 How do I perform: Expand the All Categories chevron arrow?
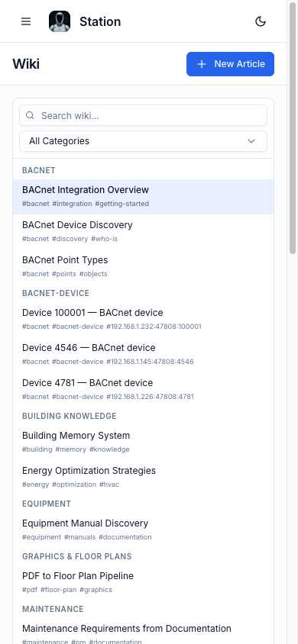(x=251, y=141)
